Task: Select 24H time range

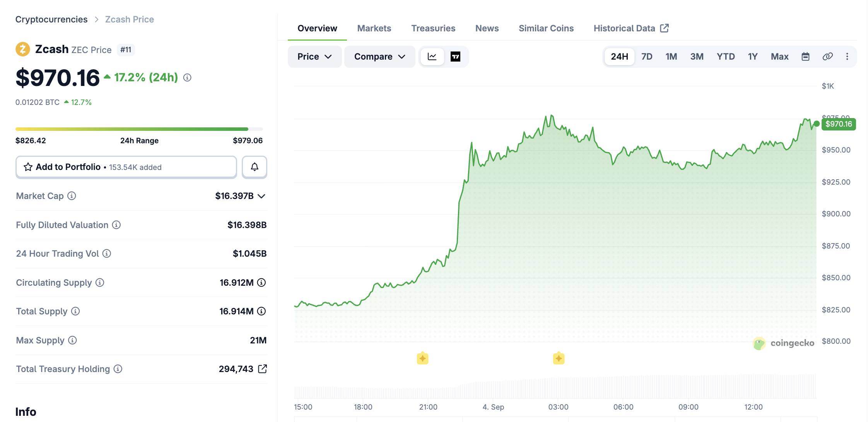Action: tap(619, 57)
